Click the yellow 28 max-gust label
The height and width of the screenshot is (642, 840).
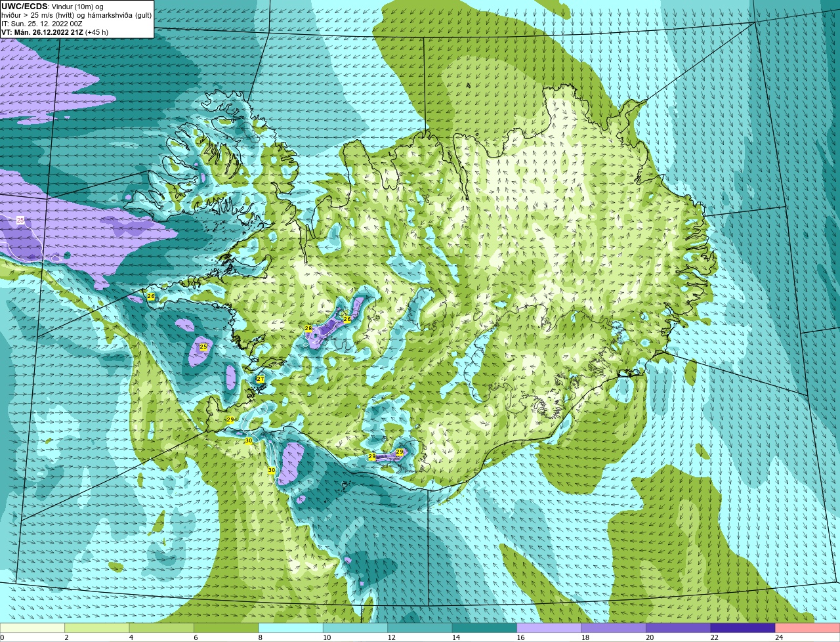click(308, 328)
